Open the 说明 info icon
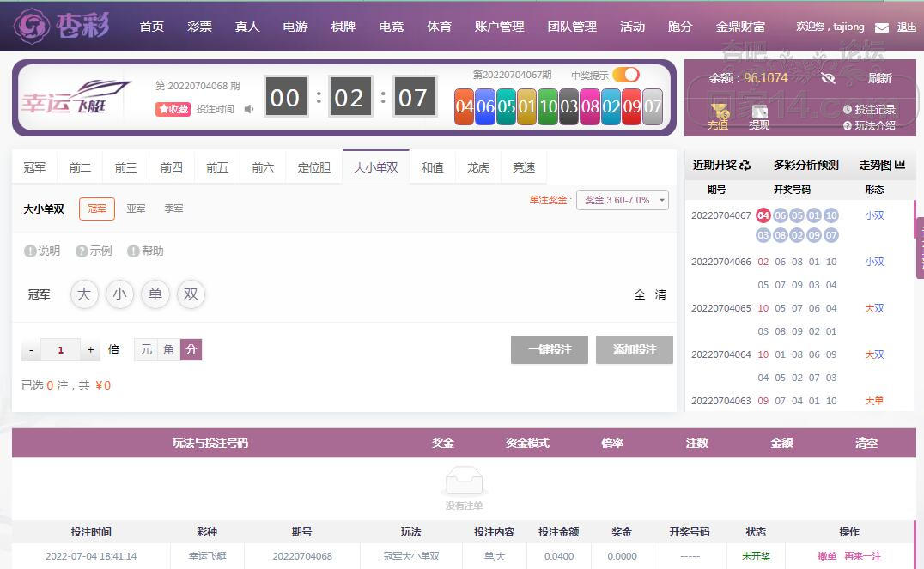The width and height of the screenshot is (924, 569). coord(30,251)
